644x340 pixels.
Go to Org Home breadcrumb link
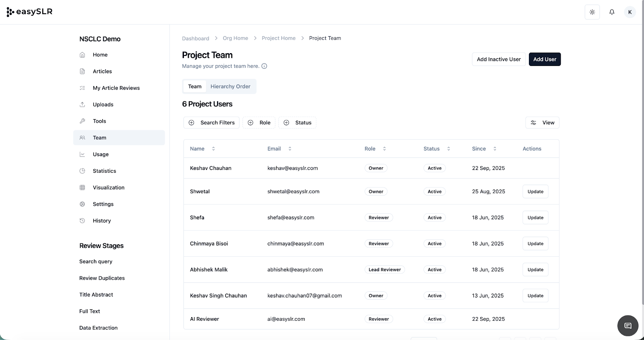[x=235, y=38]
